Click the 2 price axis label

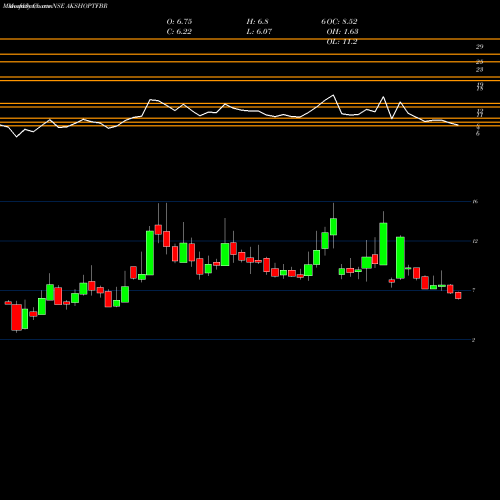click(473, 340)
